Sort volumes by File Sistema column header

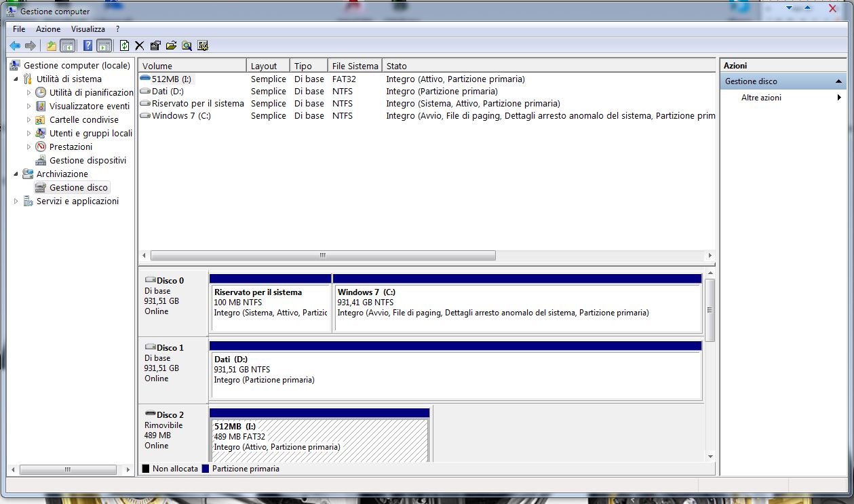click(x=355, y=66)
